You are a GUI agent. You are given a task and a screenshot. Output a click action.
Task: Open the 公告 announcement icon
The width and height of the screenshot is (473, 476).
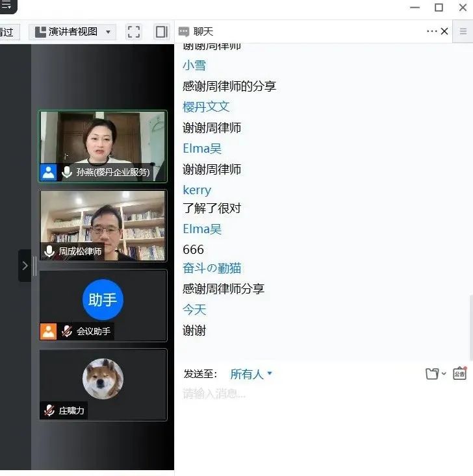point(459,374)
